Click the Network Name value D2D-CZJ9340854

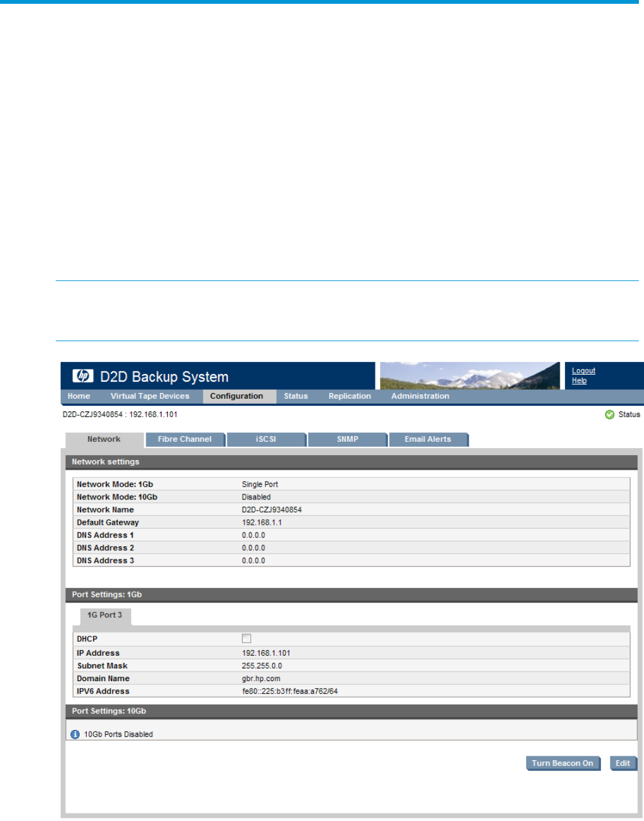272,510
